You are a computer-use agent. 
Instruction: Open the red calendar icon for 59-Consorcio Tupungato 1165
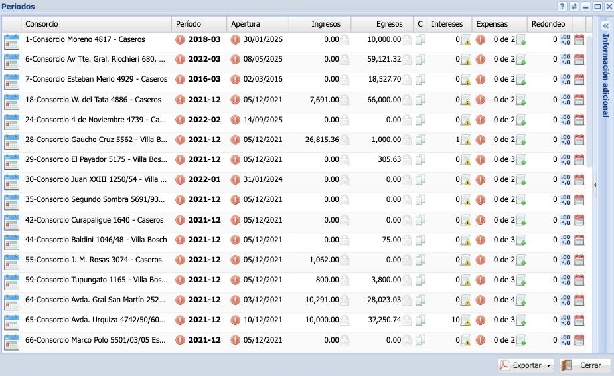tap(579, 280)
